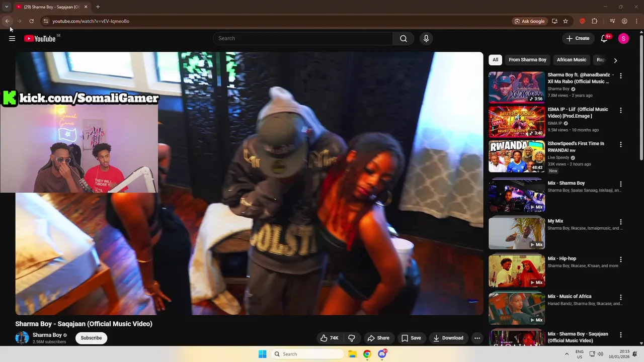This screenshot has height=362, width=644.
Task: Close the Sharma Boy - Saqajaan tab
Action: [86, 7]
